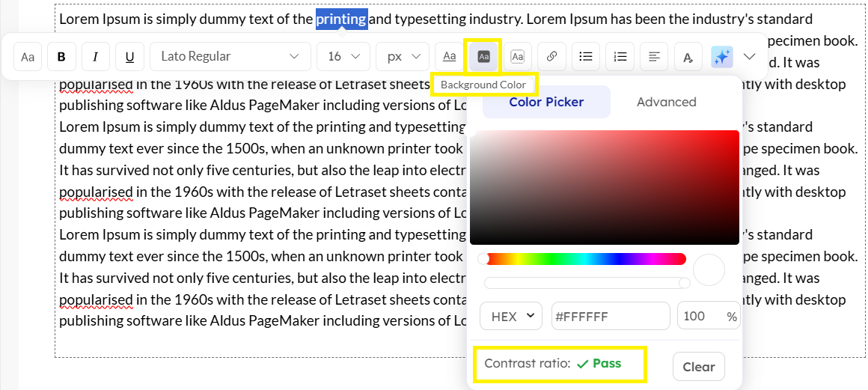Click the AI sparkle assistant icon
868x390 pixels.
pyautogui.click(x=722, y=56)
